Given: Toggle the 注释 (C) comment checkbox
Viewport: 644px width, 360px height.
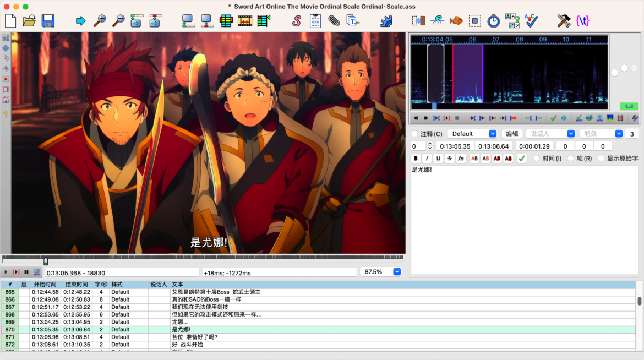Looking at the screenshot, I should point(415,134).
